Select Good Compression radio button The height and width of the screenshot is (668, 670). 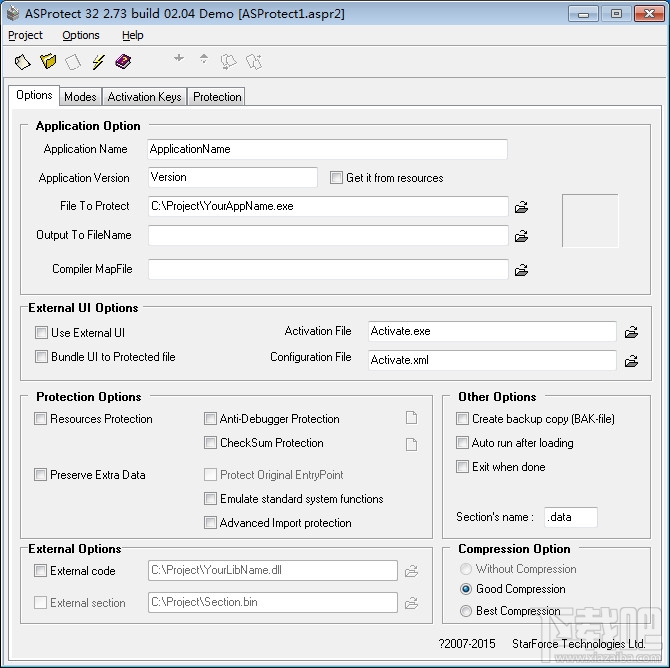point(466,589)
